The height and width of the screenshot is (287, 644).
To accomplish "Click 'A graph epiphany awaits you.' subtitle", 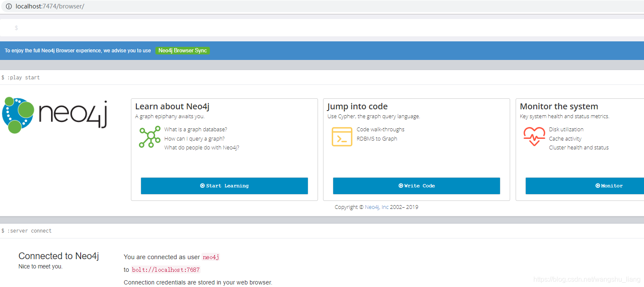I will [170, 116].
